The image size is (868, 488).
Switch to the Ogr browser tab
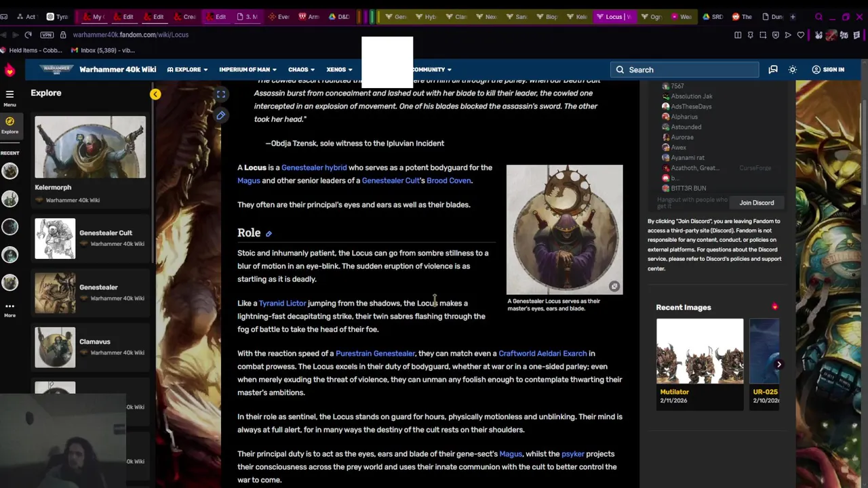pyautogui.click(x=651, y=17)
